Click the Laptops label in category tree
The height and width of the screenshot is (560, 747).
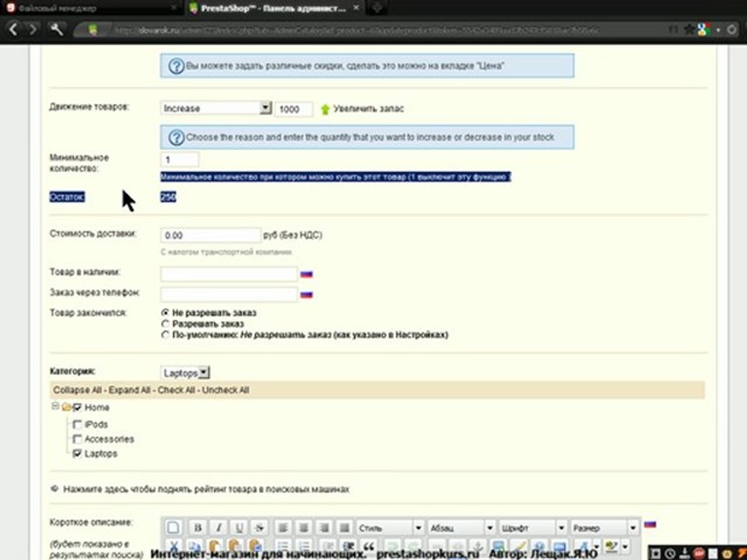(101, 453)
